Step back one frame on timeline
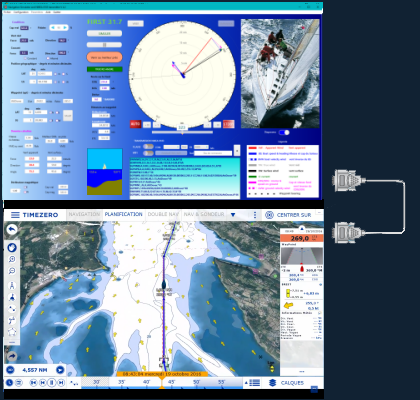The image size is (420, 400). [43, 383]
